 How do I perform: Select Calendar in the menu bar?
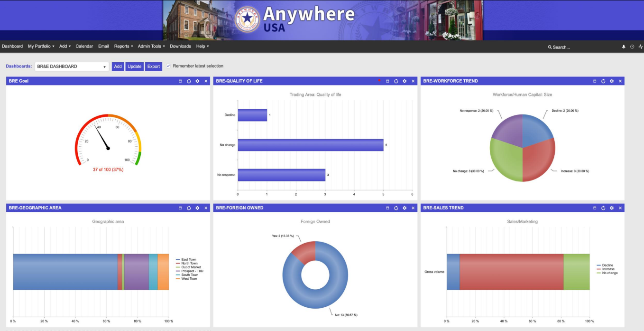[x=84, y=46]
